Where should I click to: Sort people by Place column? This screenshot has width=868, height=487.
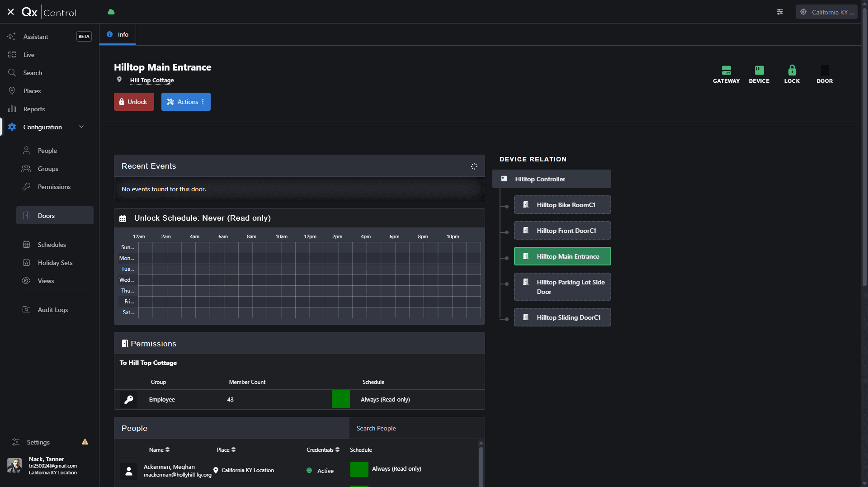226,450
